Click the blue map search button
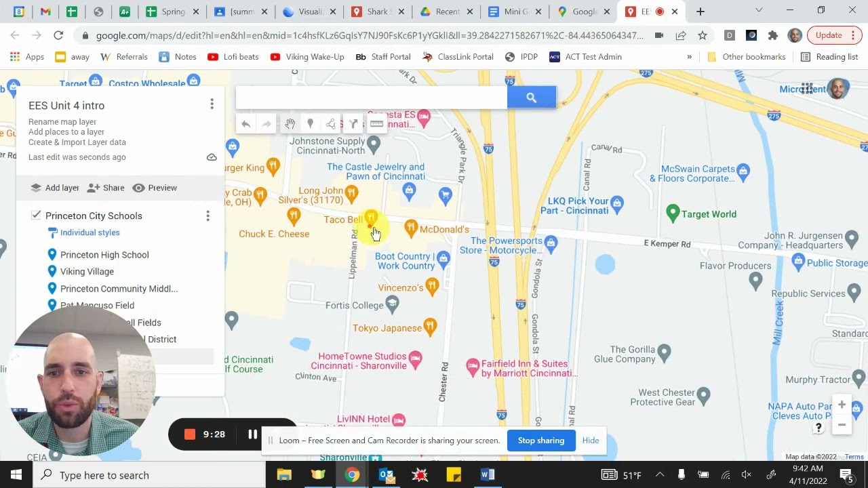This screenshot has height=488, width=868. [x=532, y=98]
